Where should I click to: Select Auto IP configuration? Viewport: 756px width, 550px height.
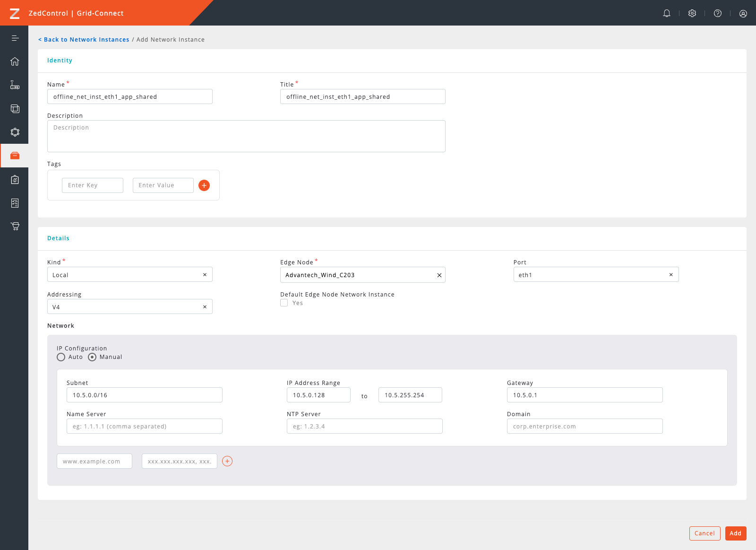pos(61,357)
